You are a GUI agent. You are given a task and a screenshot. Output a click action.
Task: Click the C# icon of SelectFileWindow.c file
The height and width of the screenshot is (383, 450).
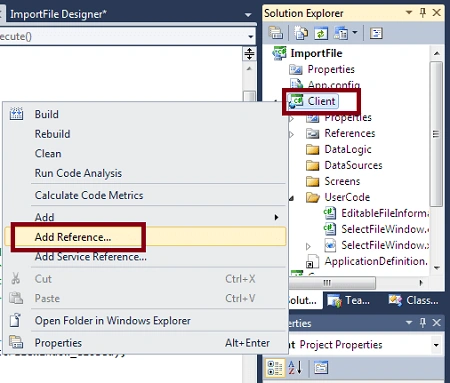click(x=330, y=229)
